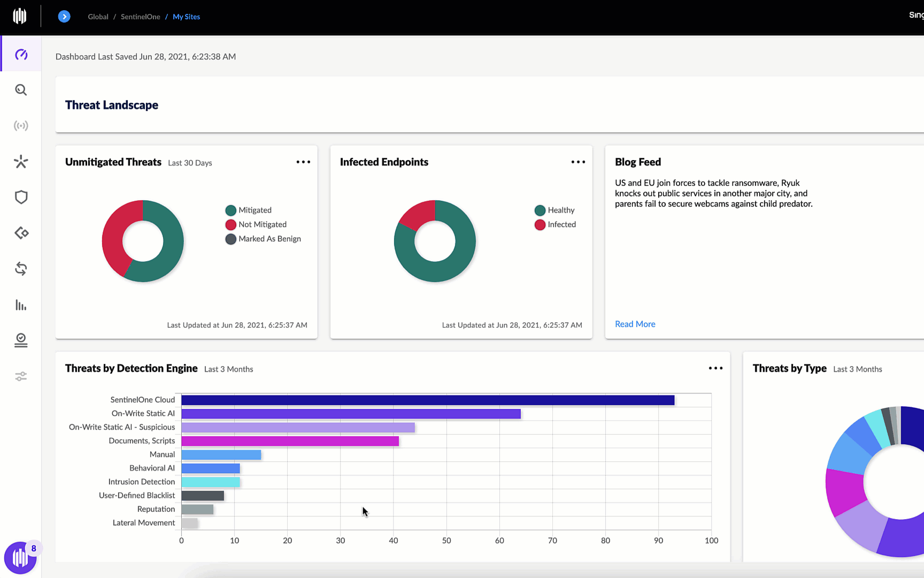
Task: Open the Visibility search magnifier icon
Action: point(21,90)
